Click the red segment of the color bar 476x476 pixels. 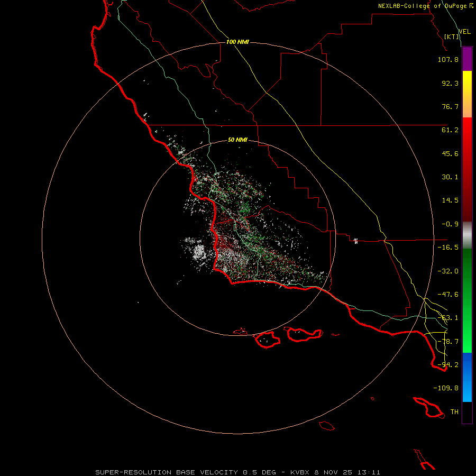pyautogui.click(x=467, y=169)
